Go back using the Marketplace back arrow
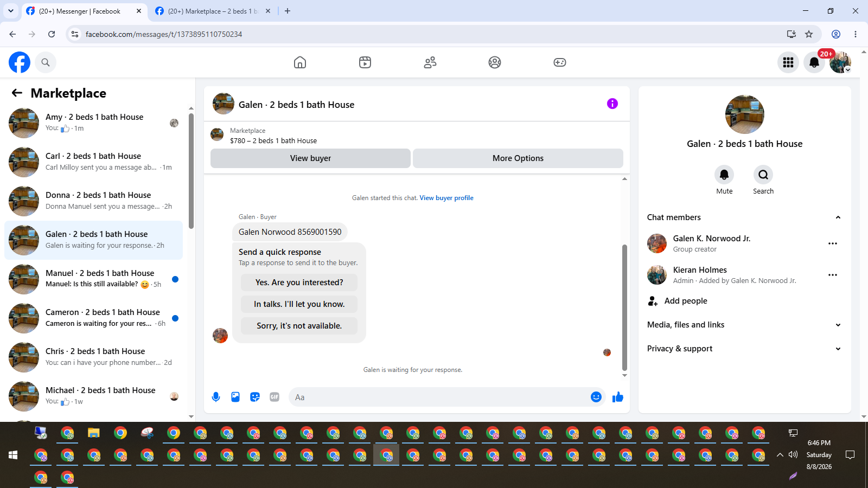The width and height of the screenshot is (868, 488). click(17, 93)
